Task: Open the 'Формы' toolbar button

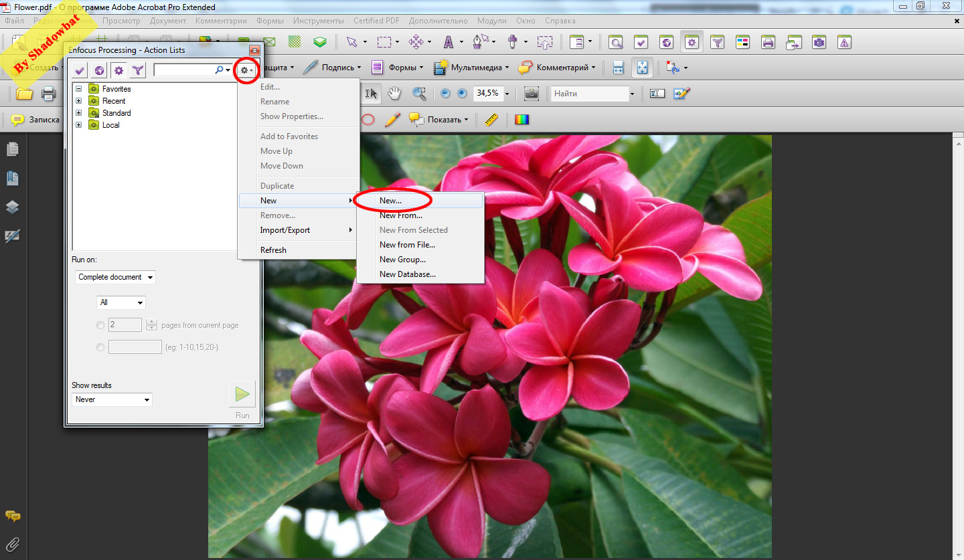Action: coord(398,68)
